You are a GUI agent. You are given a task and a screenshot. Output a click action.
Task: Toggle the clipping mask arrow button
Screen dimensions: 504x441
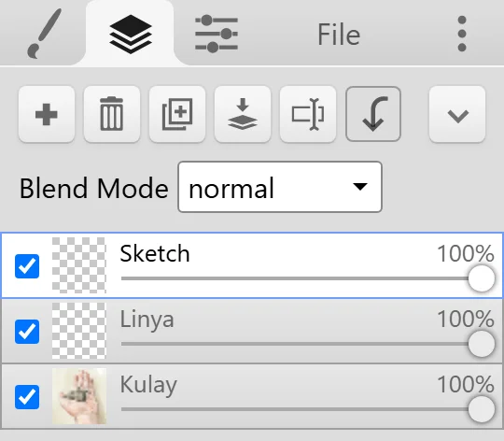click(x=373, y=114)
